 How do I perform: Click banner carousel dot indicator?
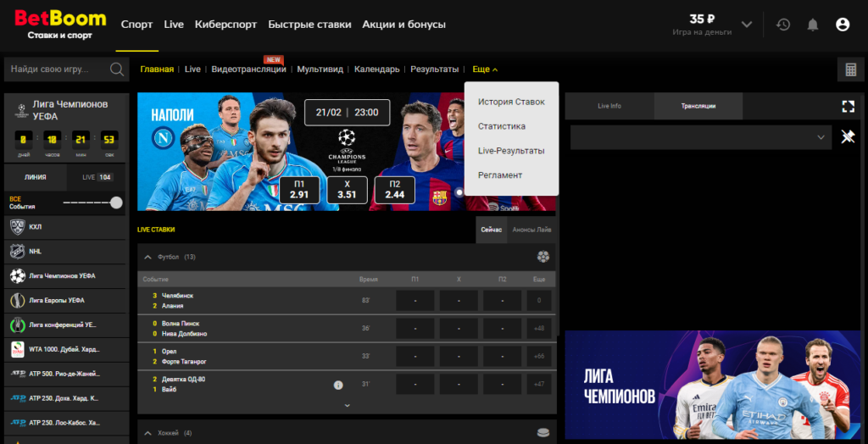click(x=459, y=192)
